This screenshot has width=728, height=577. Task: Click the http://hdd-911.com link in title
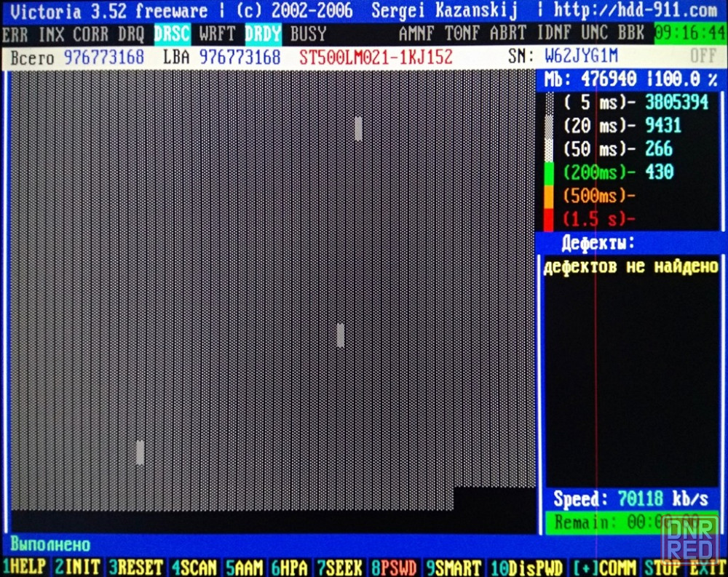[x=636, y=10]
